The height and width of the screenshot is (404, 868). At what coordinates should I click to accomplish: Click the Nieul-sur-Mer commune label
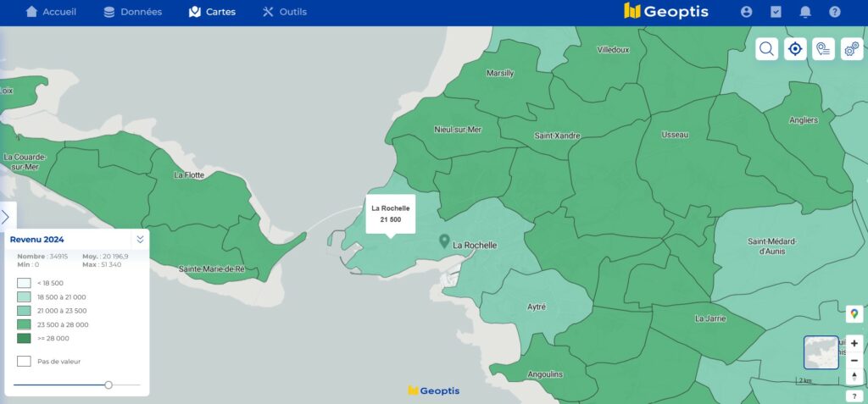click(x=458, y=130)
